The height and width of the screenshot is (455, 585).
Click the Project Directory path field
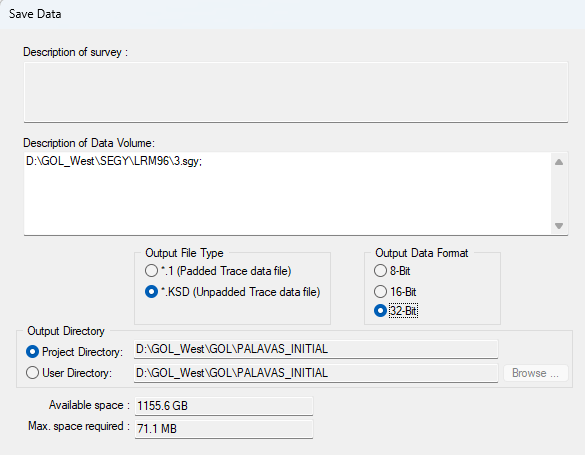click(316, 349)
